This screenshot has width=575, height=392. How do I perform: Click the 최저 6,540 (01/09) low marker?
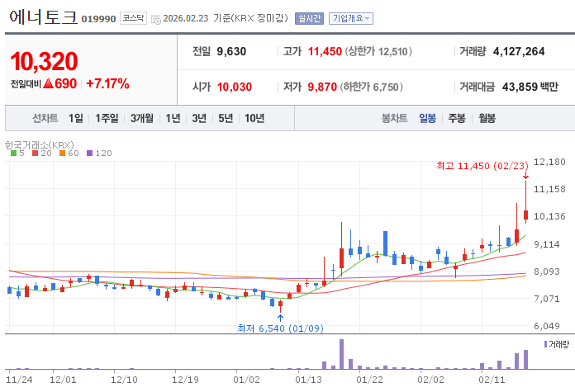point(280,328)
